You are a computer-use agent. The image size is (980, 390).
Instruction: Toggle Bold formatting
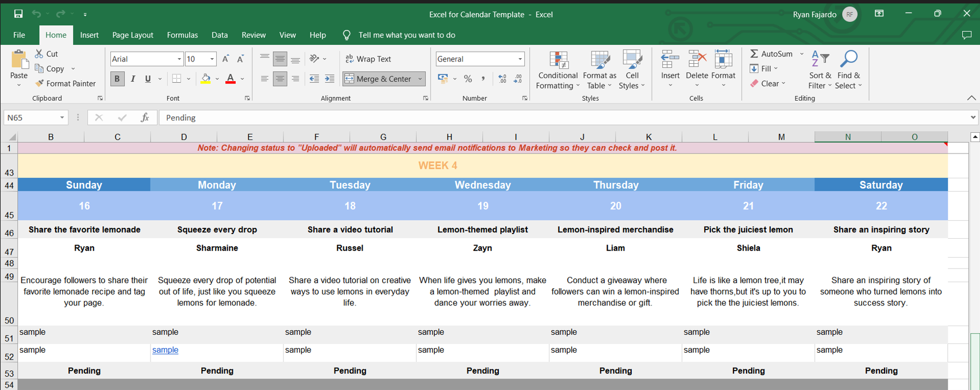click(117, 79)
